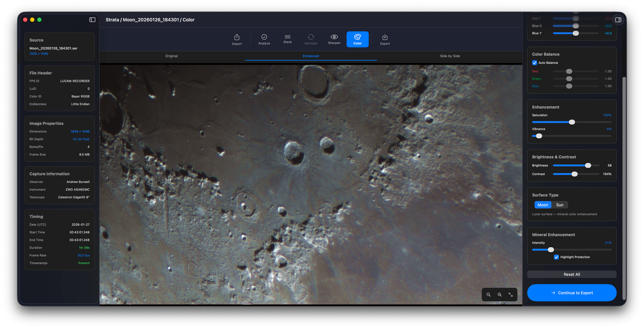The image size is (644, 329).
Task: Switch to the Original view tab
Action: (x=171, y=56)
